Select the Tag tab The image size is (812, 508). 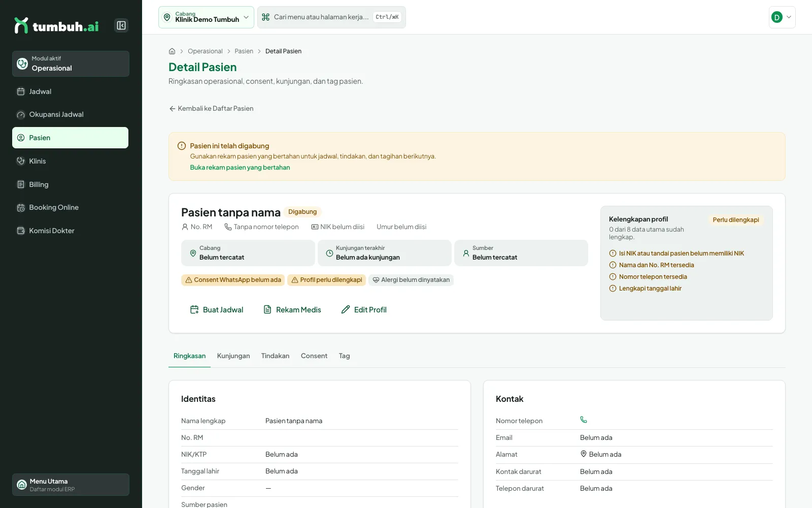click(345, 356)
